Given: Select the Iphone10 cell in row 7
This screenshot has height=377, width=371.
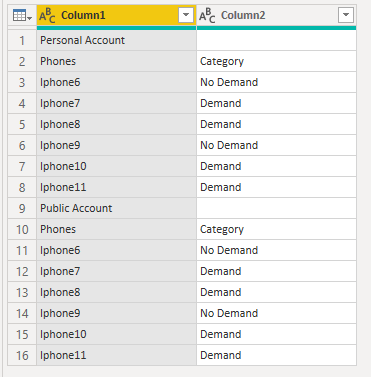Looking at the screenshot, I should pos(116,166).
